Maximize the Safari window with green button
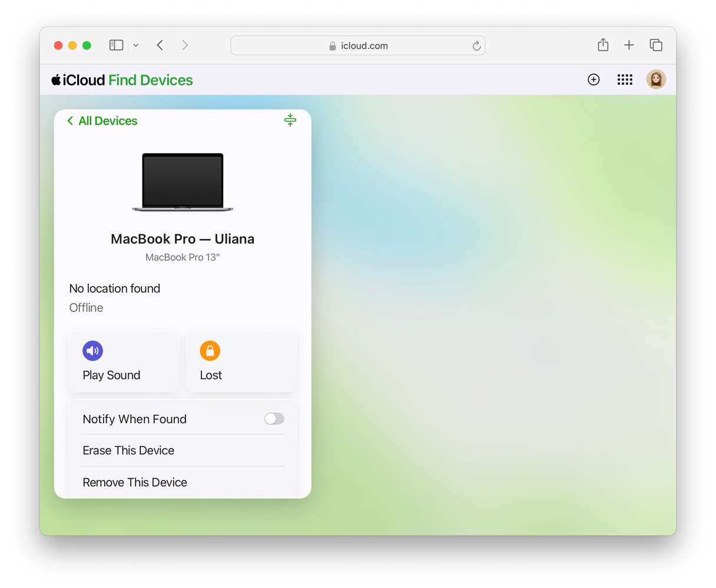Image resolution: width=716 pixels, height=588 pixels. click(x=87, y=45)
